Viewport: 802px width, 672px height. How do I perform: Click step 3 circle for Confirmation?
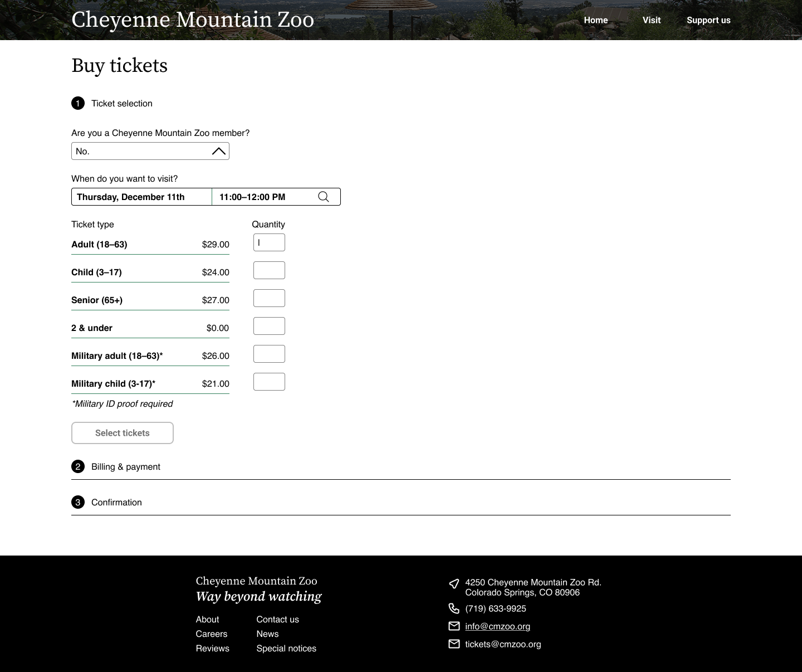(x=78, y=502)
